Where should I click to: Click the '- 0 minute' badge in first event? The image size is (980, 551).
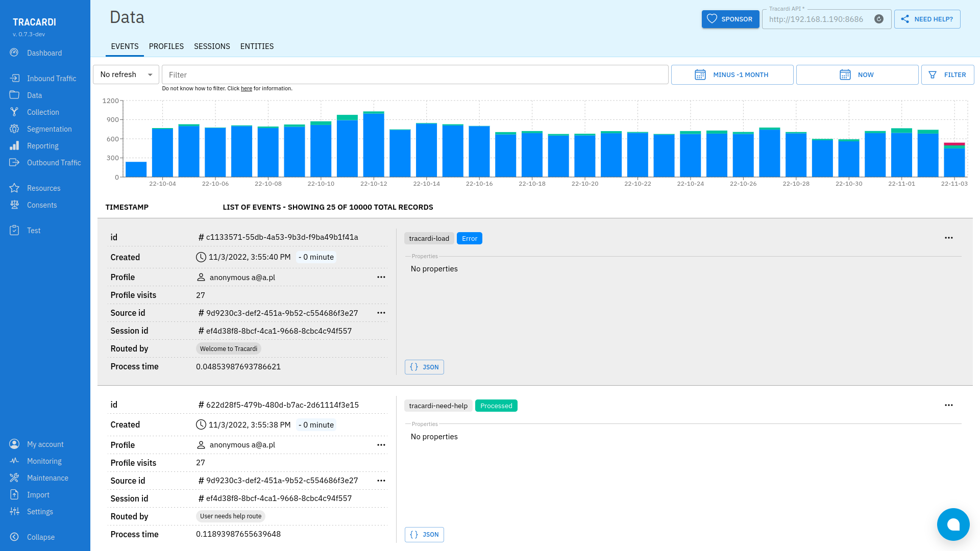pyautogui.click(x=316, y=257)
